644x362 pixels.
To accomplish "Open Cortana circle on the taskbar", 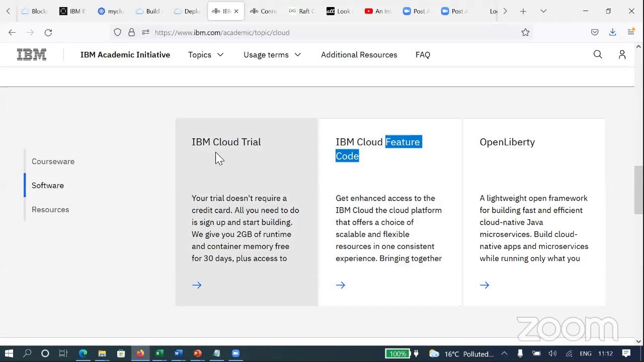I will [45, 353].
